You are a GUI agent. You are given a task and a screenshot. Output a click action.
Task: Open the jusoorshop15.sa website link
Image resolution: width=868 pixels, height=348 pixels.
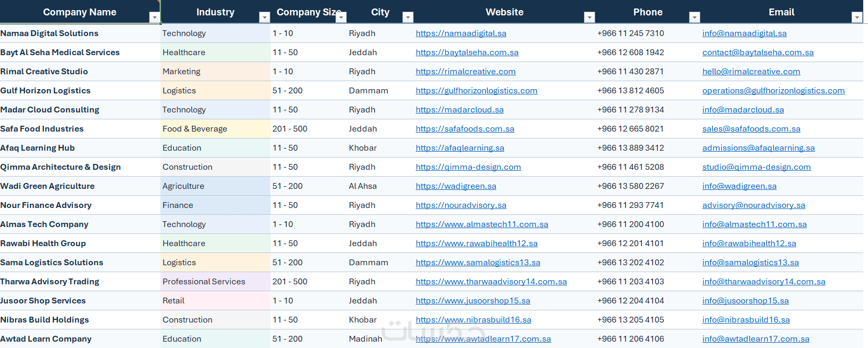click(x=473, y=301)
